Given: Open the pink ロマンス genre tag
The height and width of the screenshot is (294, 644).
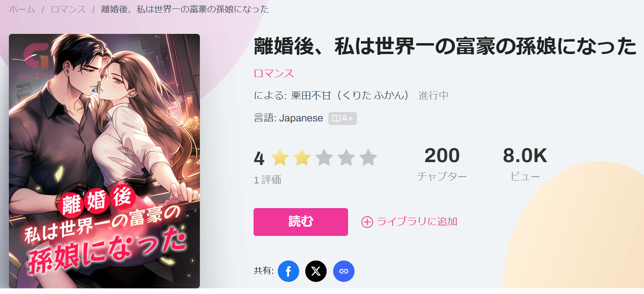Looking at the screenshot, I should 274,73.
